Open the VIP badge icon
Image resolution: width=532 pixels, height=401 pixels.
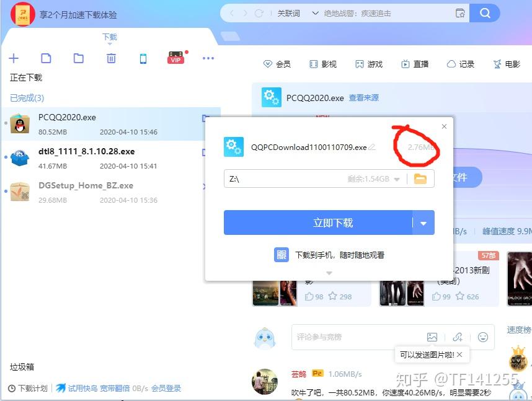coord(175,58)
